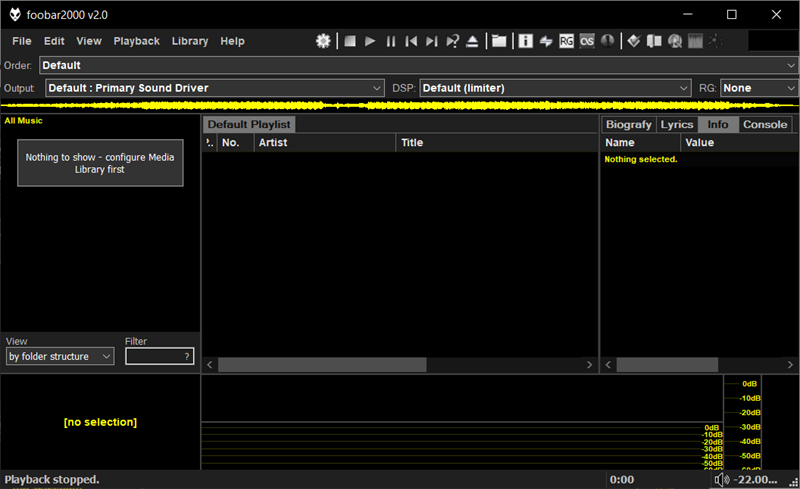
Task: Open the View menu
Action: point(89,41)
